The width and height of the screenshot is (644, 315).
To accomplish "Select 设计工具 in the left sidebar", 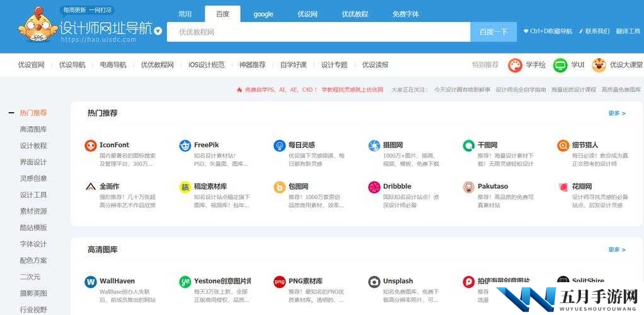I will coord(33,195).
